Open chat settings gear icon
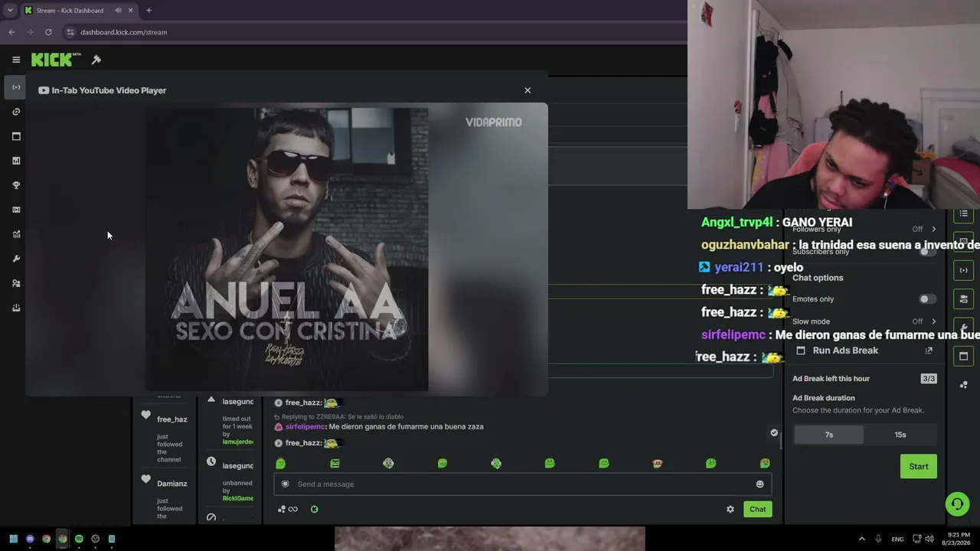Image resolution: width=980 pixels, height=551 pixels. [x=730, y=509]
